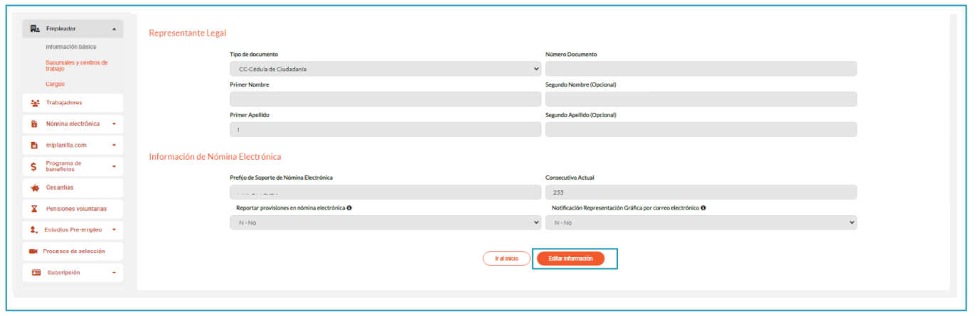Click the Nómina electrónica document icon
The height and width of the screenshot is (316, 980).
tap(34, 124)
